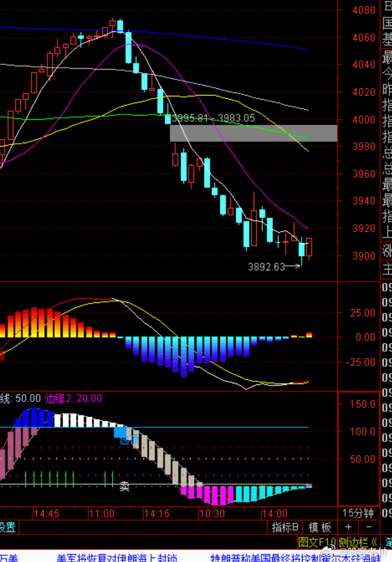The width and height of the screenshot is (392, 562).
Task: Click the 4040 price axis value
Action: [364, 64]
